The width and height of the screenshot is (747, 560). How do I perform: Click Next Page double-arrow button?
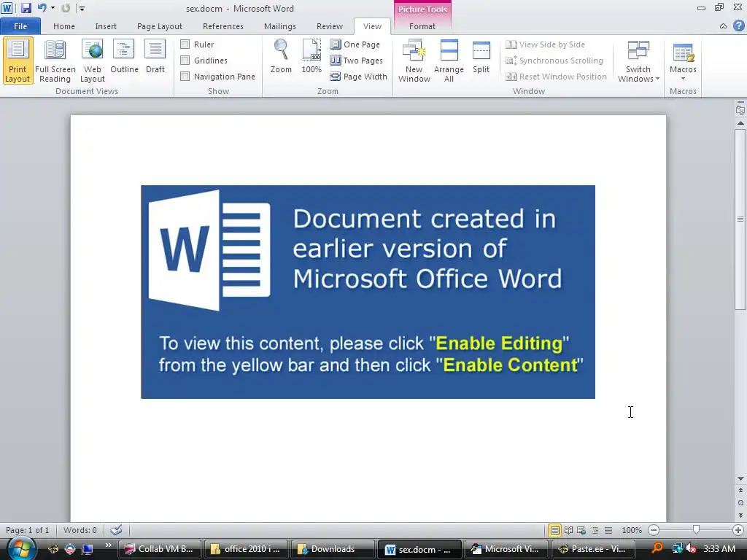point(740,515)
